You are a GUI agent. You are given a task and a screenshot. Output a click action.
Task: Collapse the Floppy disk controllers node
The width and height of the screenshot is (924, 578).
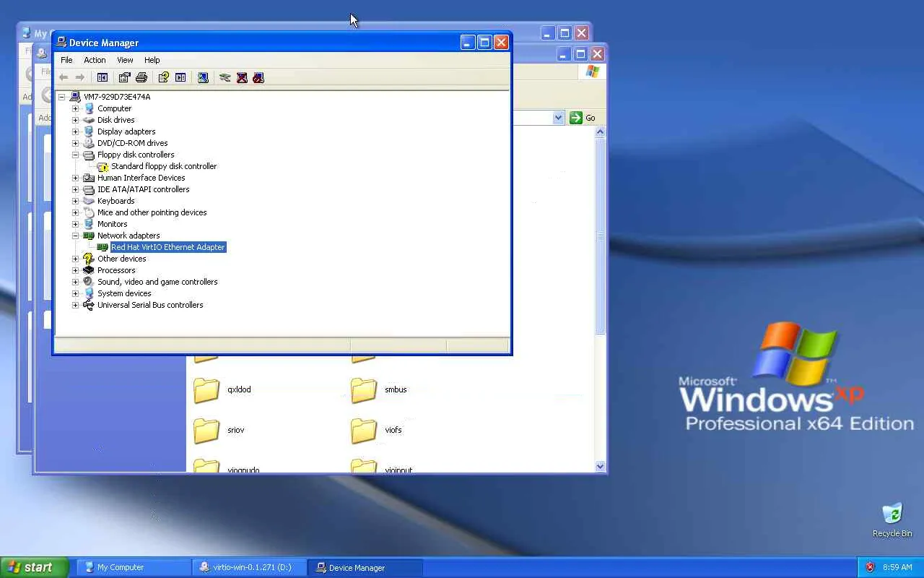coord(75,155)
